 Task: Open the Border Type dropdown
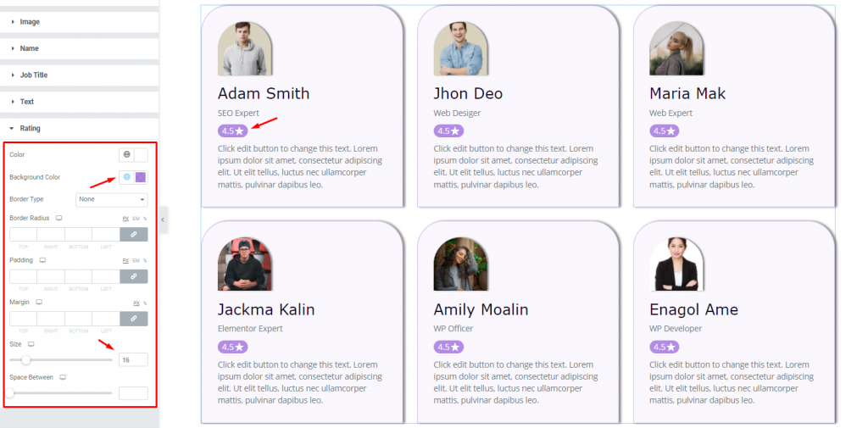(x=111, y=199)
